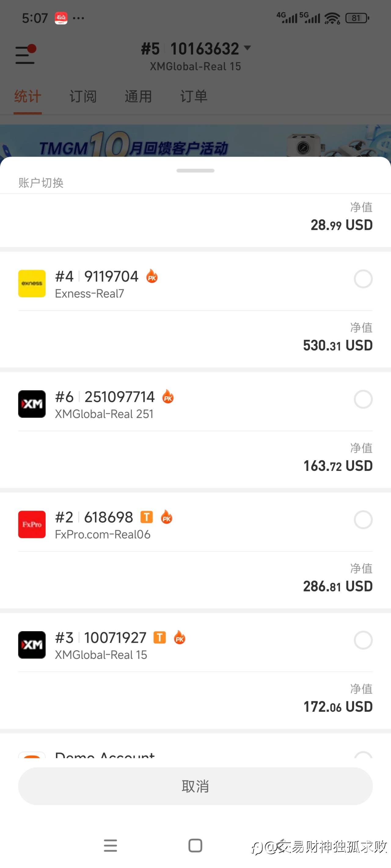Tap the orange T badge on account 10071927
Screen dimensions: 391x868
[159, 637]
